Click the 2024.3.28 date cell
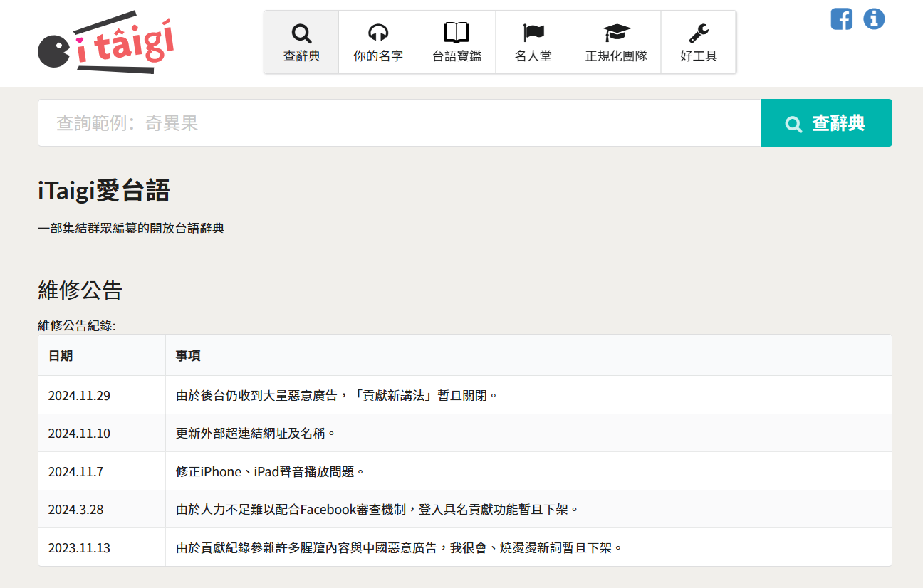 [75, 510]
